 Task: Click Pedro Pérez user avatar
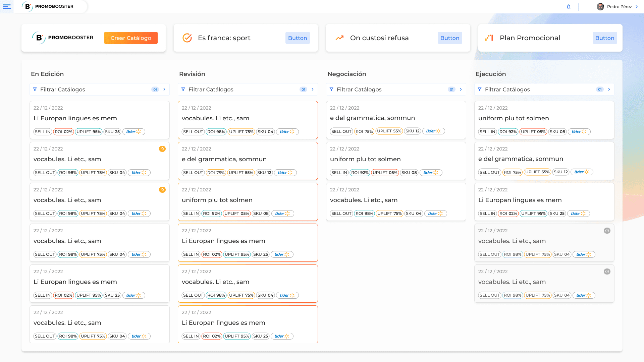click(x=600, y=7)
